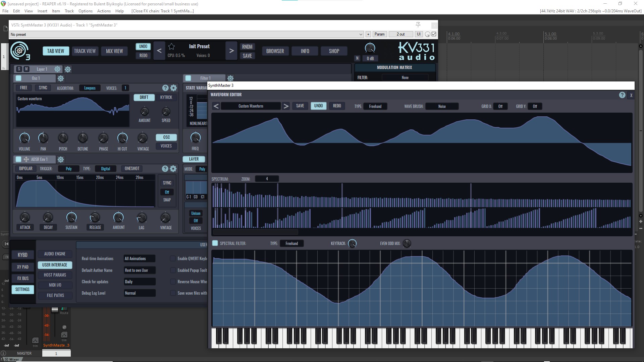
Task: Go to next preset arrow in SynthMaster header
Action: [x=231, y=51]
